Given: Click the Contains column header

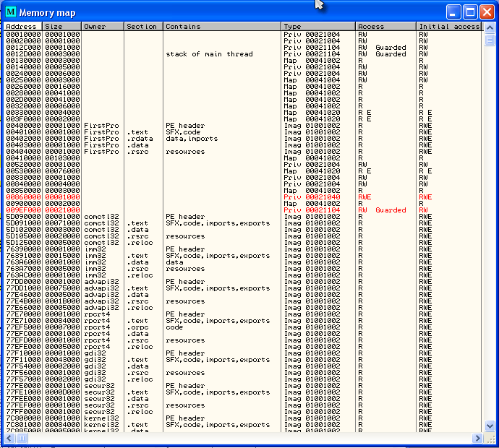Looking at the screenshot, I should click(221, 27).
